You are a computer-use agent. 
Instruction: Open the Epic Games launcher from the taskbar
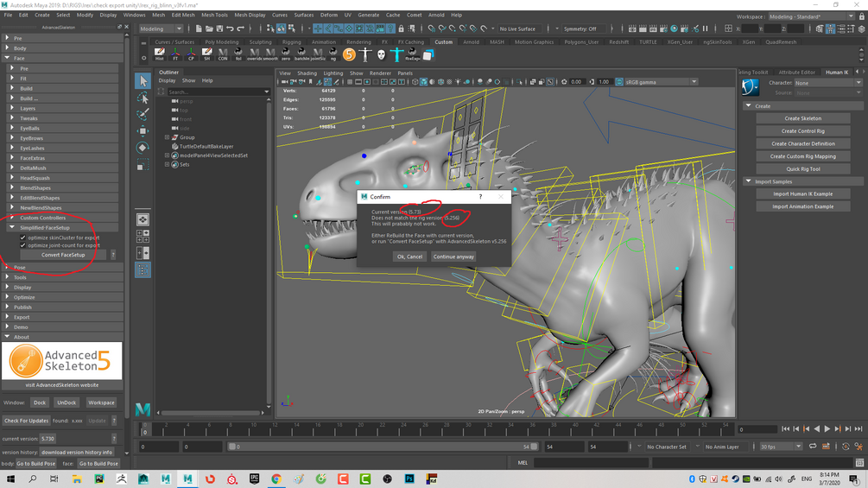(254, 478)
